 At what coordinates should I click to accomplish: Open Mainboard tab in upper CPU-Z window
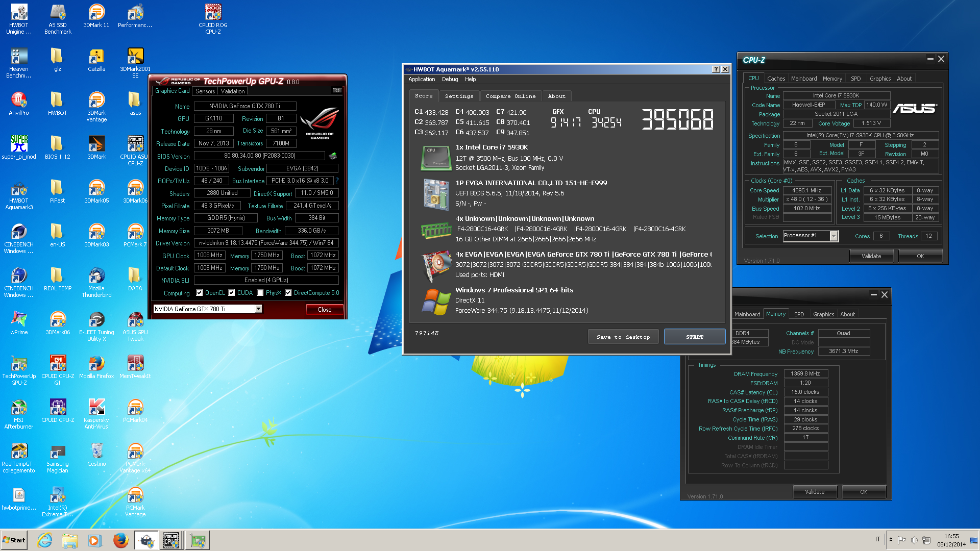(804, 79)
